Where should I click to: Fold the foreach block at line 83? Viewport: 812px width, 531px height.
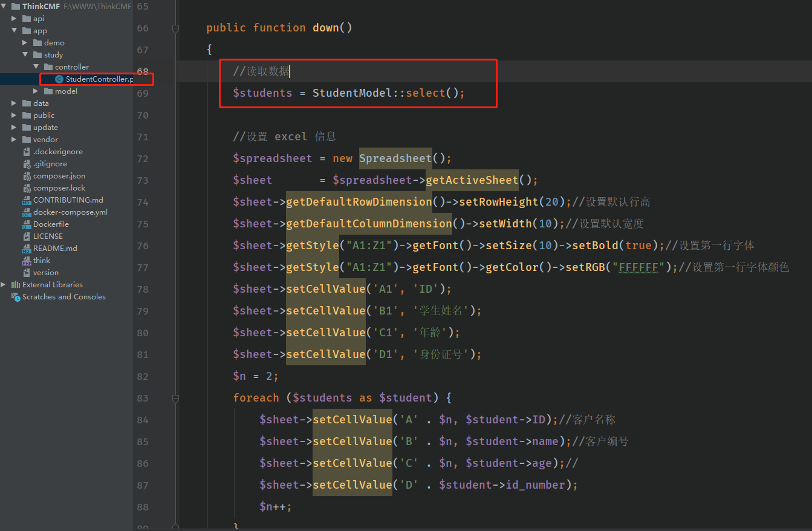(x=175, y=398)
